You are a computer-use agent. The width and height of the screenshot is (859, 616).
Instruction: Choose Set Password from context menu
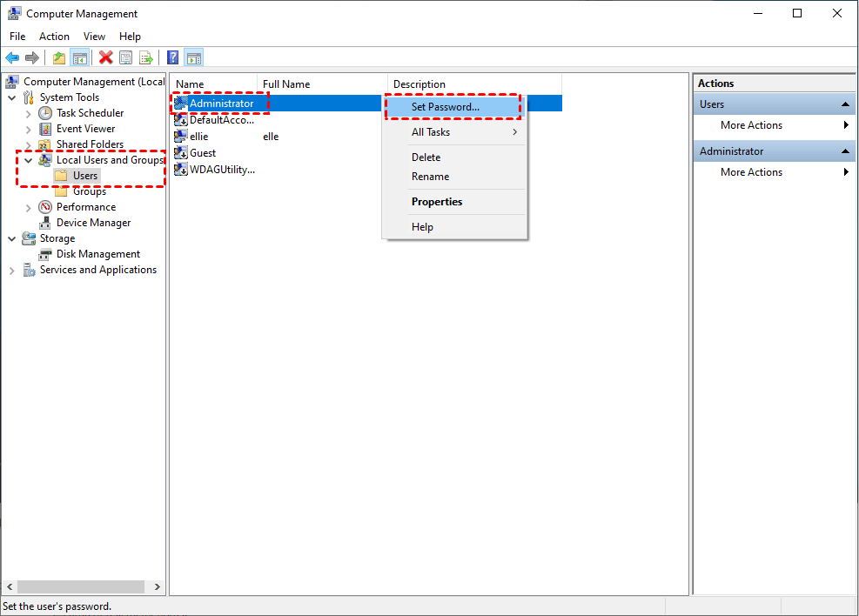point(445,107)
